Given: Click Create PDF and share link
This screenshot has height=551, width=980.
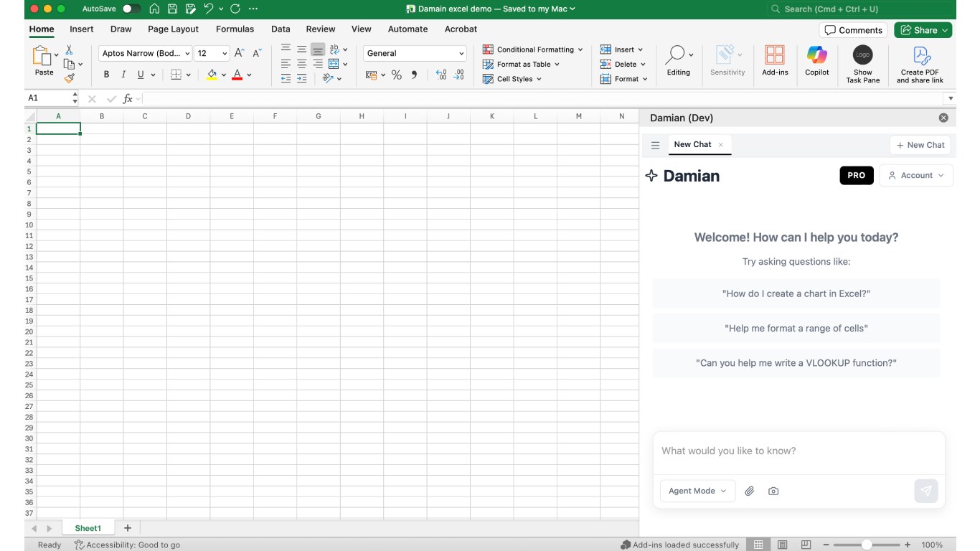Looking at the screenshot, I should click(x=920, y=65).
